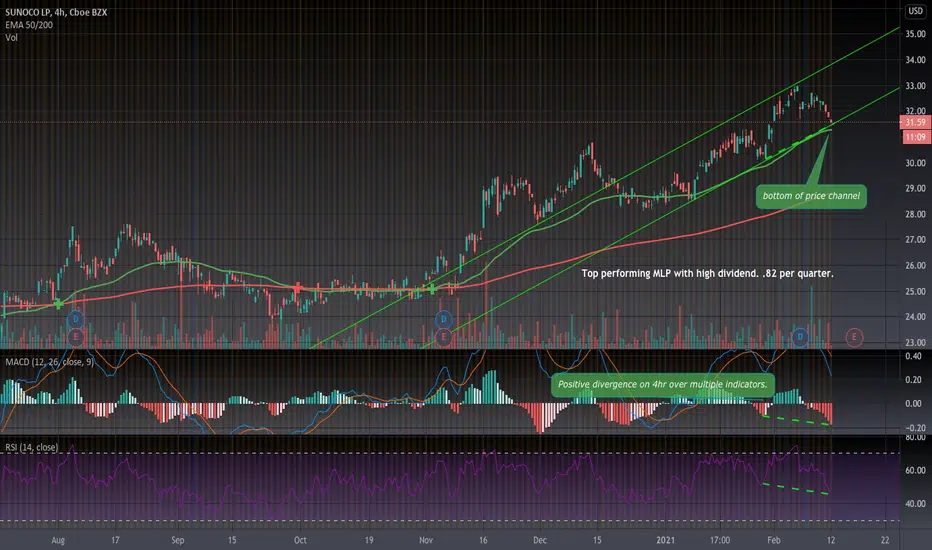Click the RSI 60.00 axis value
932x550 pixels.
[x=915, y=470]
